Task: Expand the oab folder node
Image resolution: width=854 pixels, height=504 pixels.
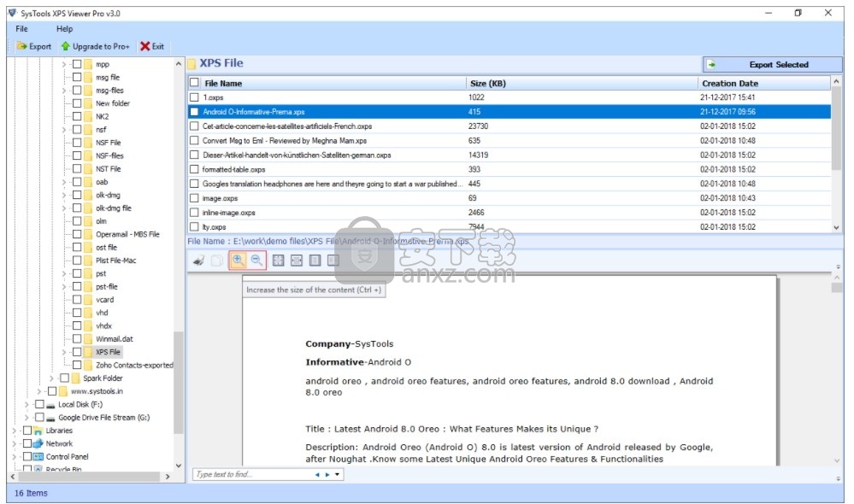Action: pos(64,182)
